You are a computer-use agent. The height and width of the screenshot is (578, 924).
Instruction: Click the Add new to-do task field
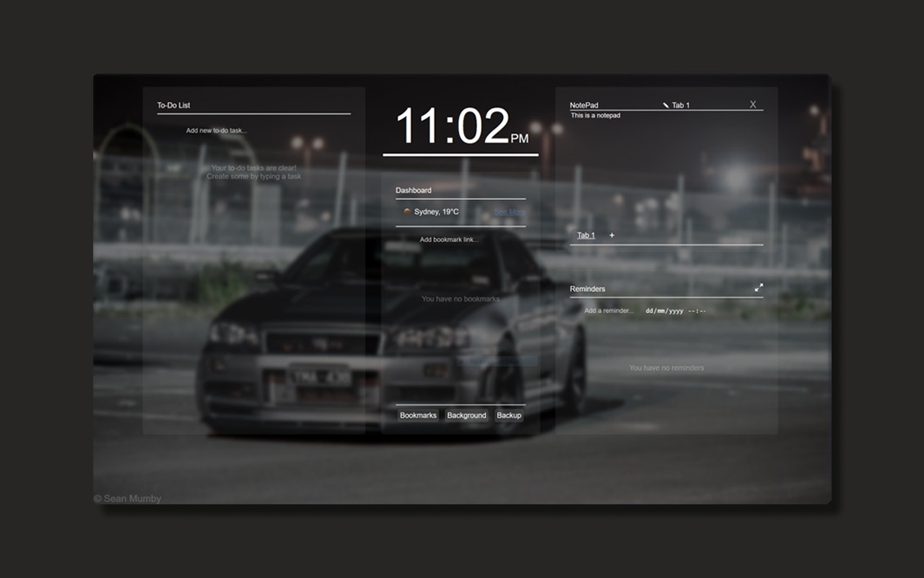(x=217, y=130)
